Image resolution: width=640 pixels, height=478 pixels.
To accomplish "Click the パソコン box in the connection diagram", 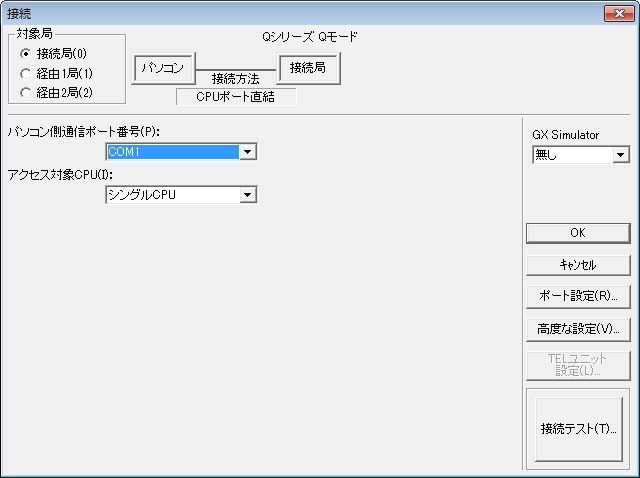I will (x=162, y=68).
